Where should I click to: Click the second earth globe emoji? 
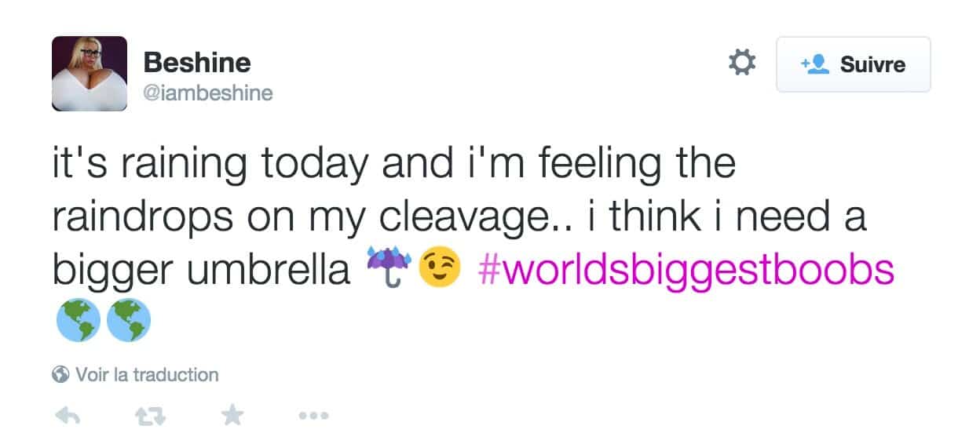point(128,322)
